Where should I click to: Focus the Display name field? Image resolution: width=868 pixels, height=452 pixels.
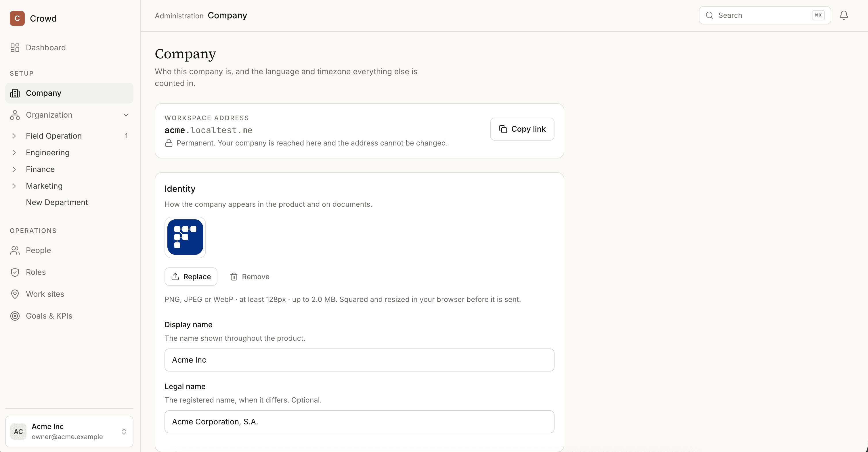[x=359, y=360]
